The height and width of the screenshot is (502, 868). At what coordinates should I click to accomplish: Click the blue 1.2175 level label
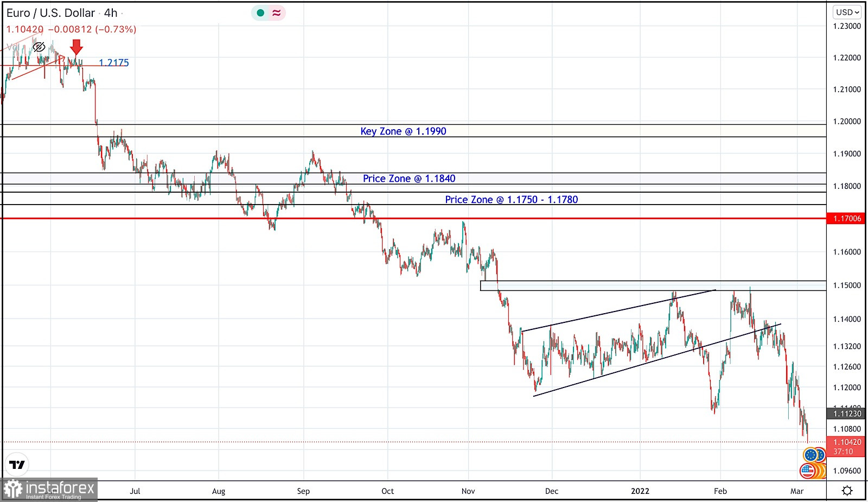114,63
